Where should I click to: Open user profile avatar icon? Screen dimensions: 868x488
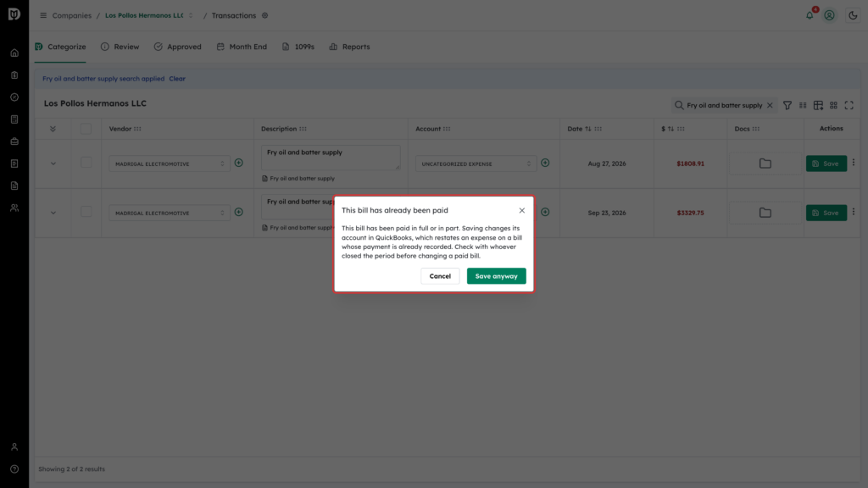(x=829, y=15)
